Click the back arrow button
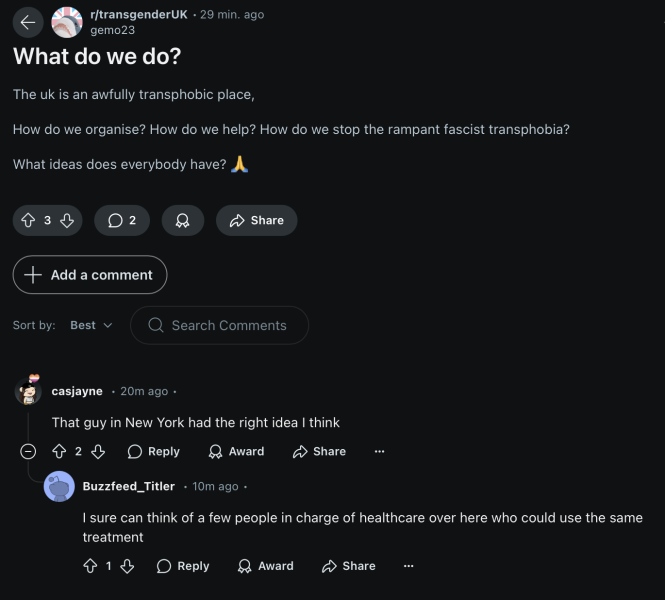 point(27,22)
